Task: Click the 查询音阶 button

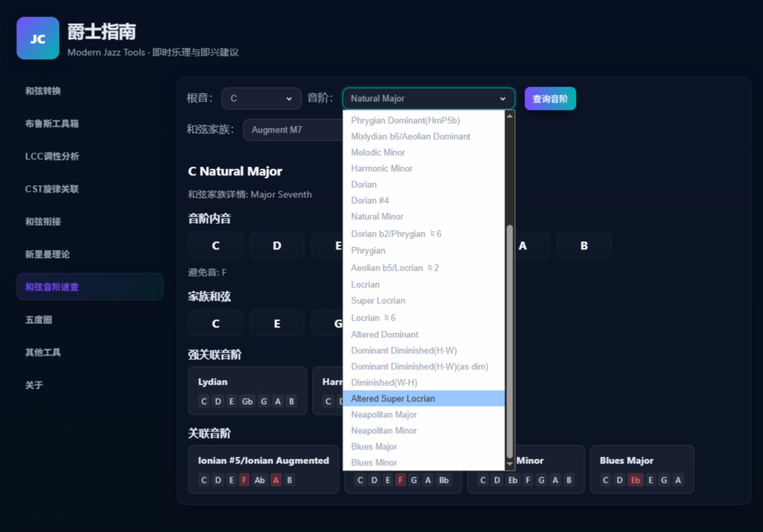Action: (x=550, y=98)
